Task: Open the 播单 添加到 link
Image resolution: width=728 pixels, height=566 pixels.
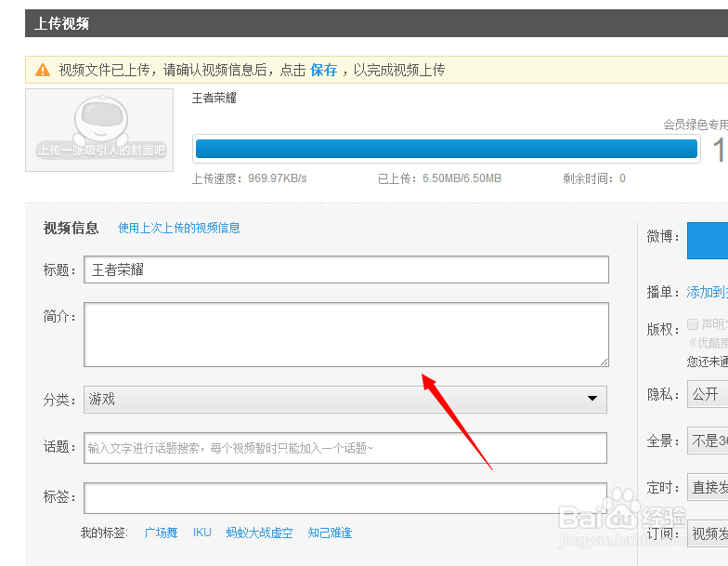Action: click(708, 292)
